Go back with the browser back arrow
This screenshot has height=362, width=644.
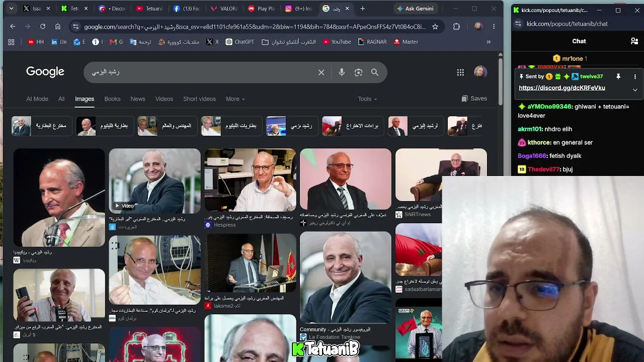[13, 27]
